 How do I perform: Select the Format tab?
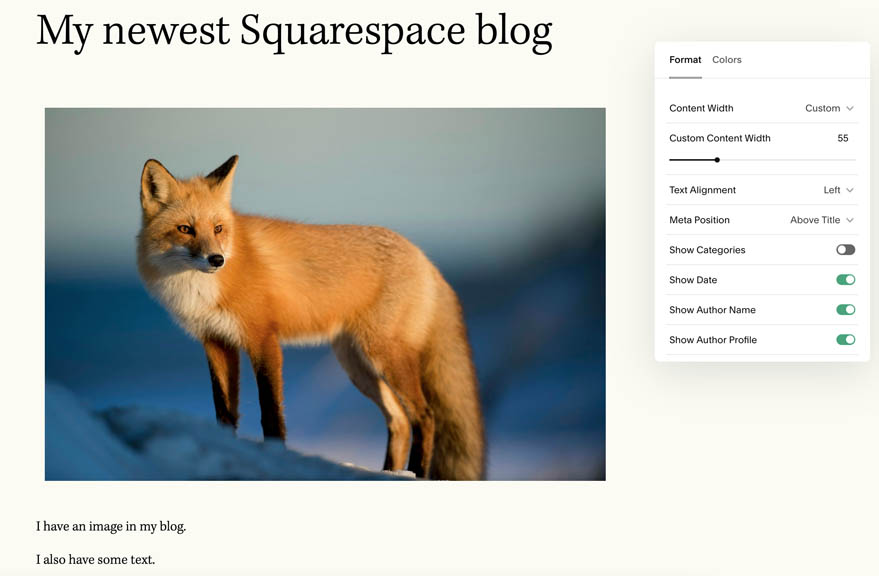pos(685,59)
